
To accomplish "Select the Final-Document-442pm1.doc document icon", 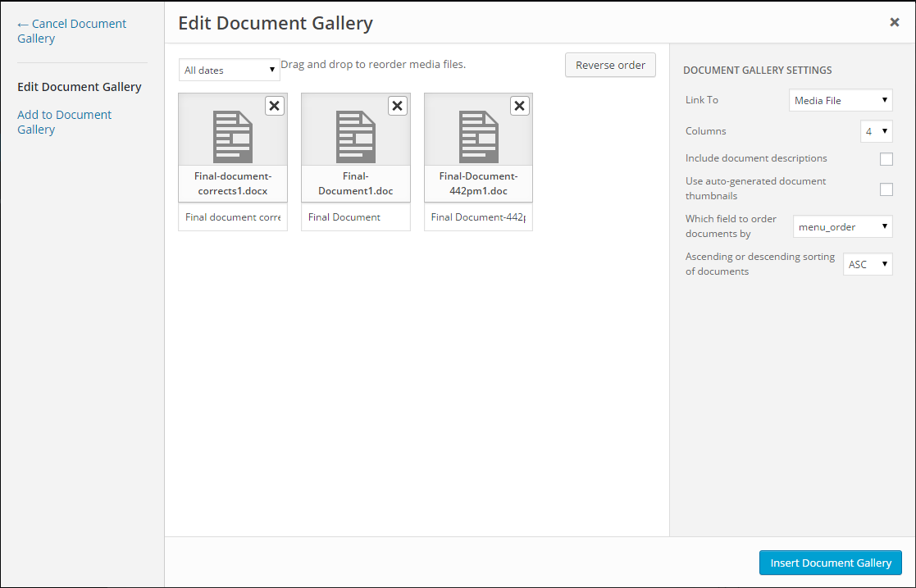I will point(479,137).
